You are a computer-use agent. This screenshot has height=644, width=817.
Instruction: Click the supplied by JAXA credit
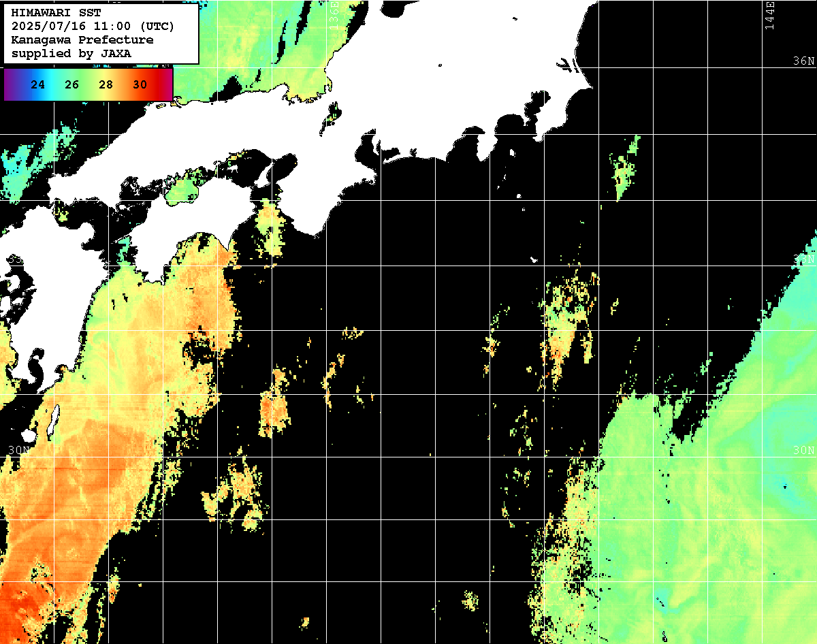pos(71,53)
